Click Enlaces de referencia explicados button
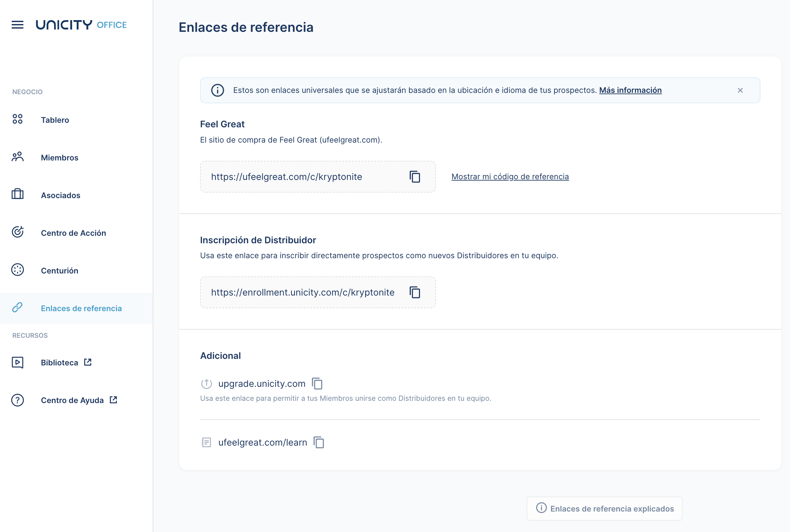The width and height of the screenshot is (790, 532). tap(604, 508)
